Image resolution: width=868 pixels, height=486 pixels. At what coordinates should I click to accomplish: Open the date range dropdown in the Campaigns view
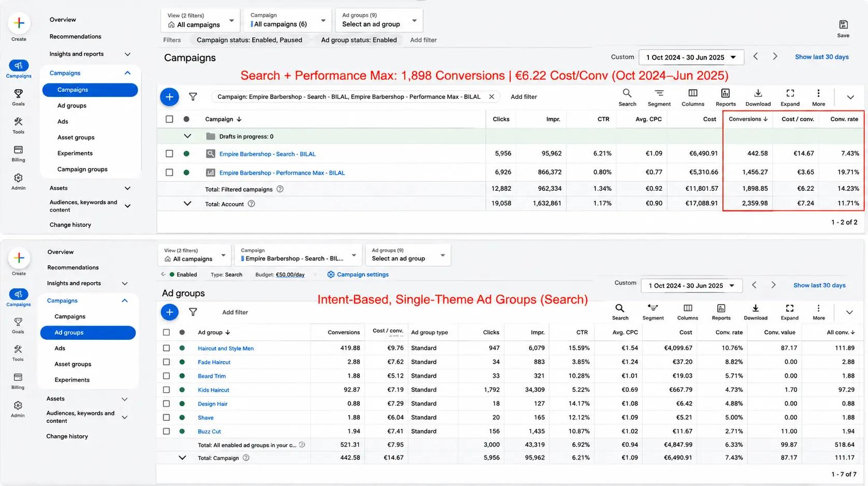coord(691,57)
